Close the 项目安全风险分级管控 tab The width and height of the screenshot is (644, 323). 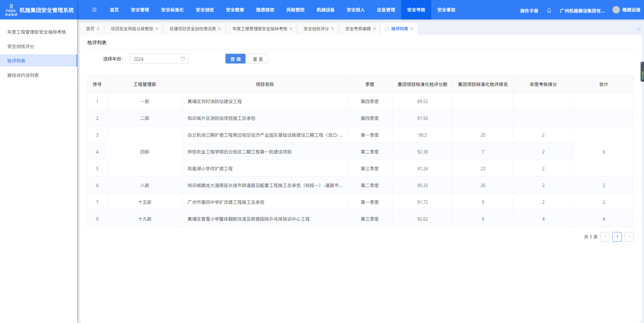point(157,29)
